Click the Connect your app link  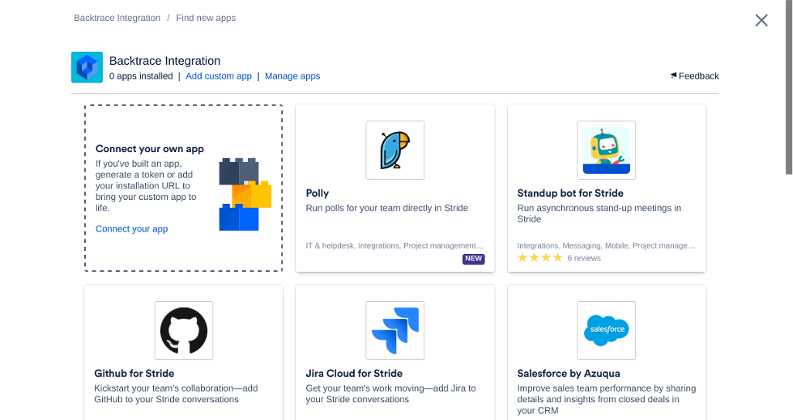[131, 229]
